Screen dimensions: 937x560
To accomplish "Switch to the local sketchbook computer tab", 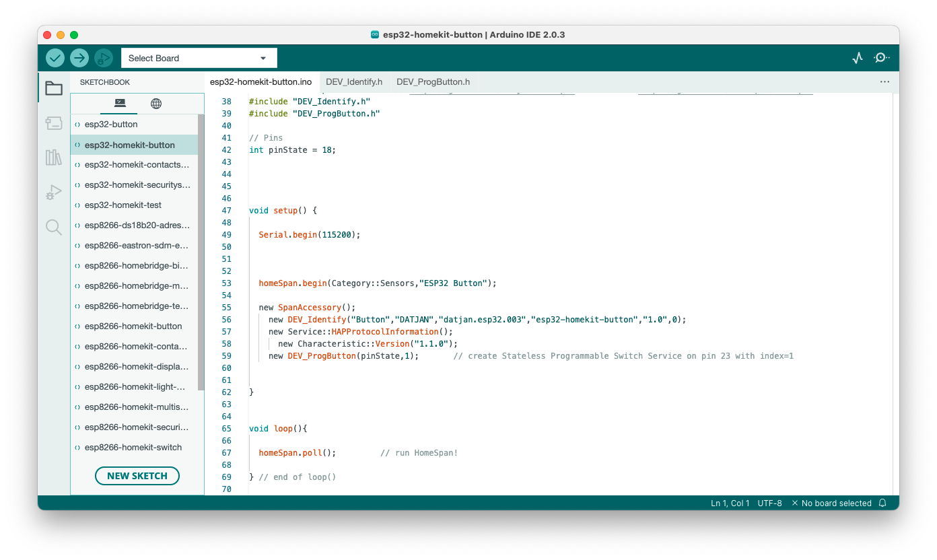I will pyautogui.click(x=120, y=103).
